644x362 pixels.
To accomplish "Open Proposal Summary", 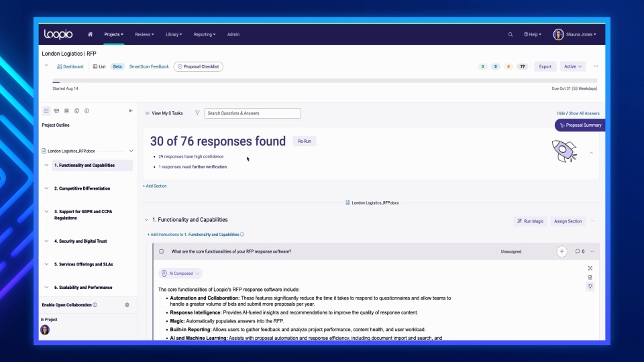I will [x=580, y=125].
